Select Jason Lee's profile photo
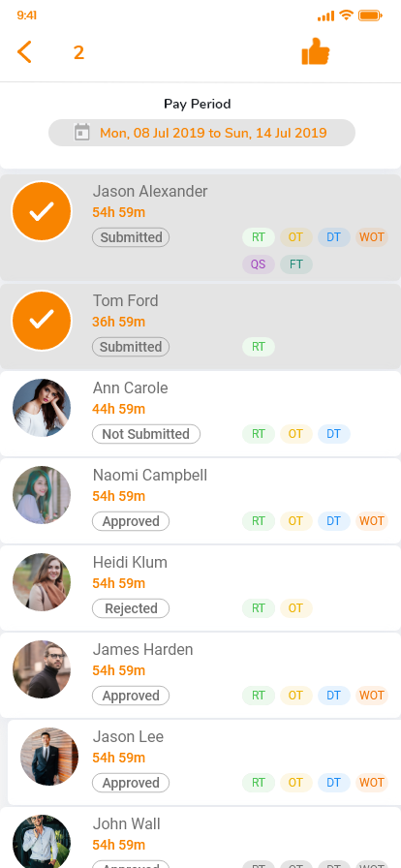 pyautogui.click(x=49, y=757)
